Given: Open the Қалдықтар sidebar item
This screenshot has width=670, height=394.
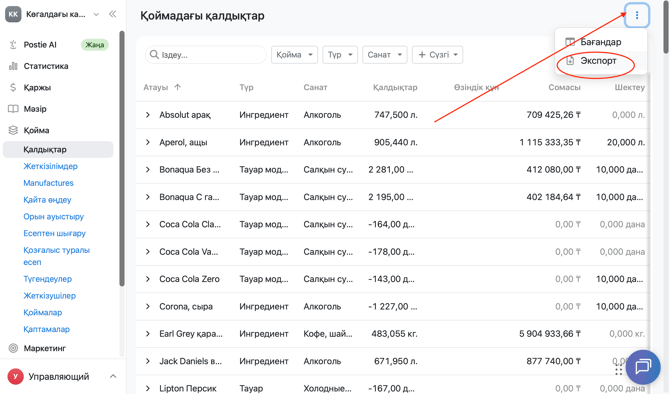Looking at the screenshot, I should pos(58,150).
